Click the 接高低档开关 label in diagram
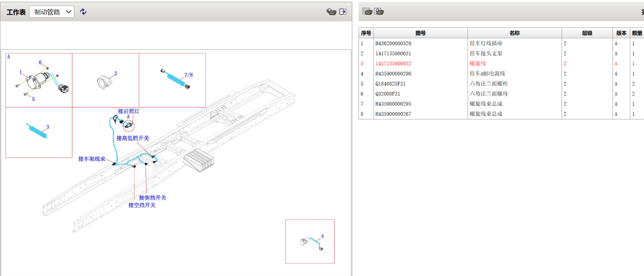Viewport: 644px width, 276px height. [133, 138]
